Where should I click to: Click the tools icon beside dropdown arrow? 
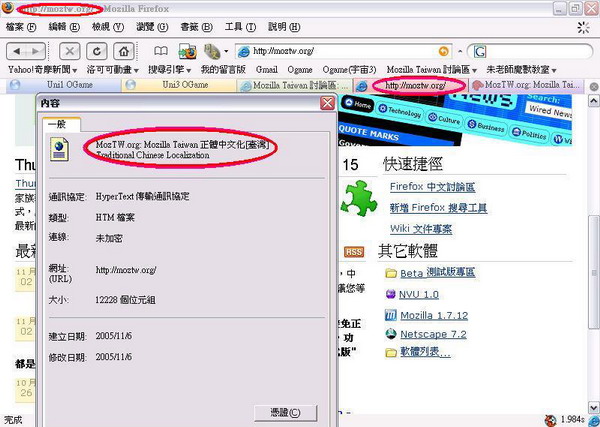click(x=212, y=51)
